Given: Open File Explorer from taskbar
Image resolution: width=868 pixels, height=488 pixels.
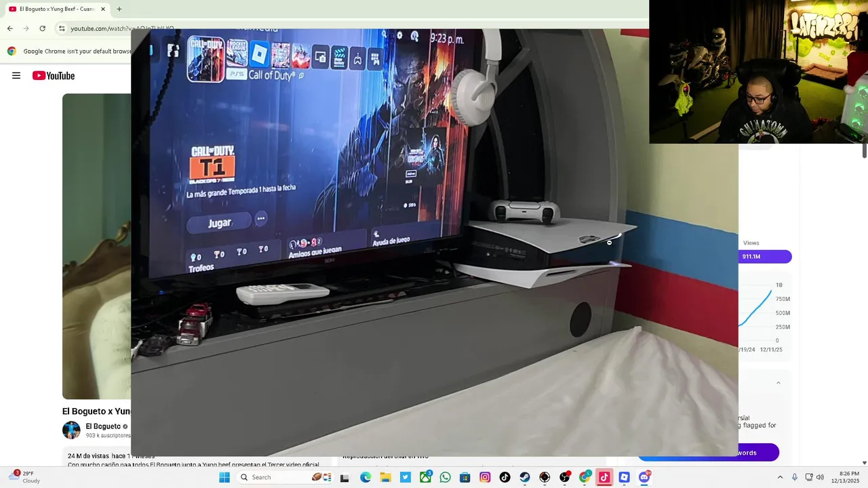Looking at the screenshot, I should 385,477.
